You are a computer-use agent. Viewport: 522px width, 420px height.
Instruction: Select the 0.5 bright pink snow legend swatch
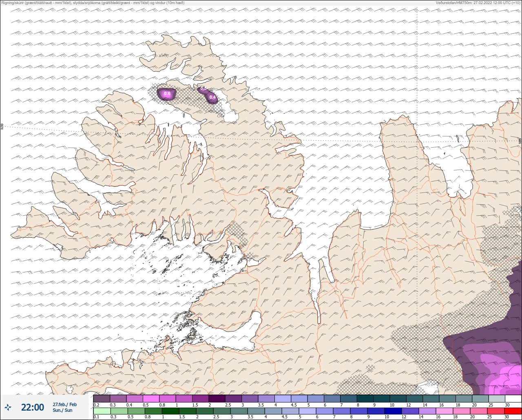pyautogui.click(x=151, y=398)
